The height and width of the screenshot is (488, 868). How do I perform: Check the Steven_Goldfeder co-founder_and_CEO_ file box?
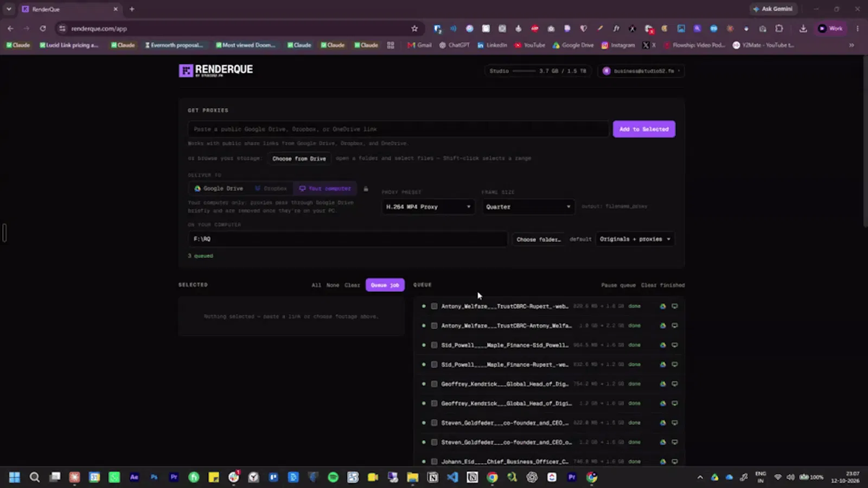[434, 423]
